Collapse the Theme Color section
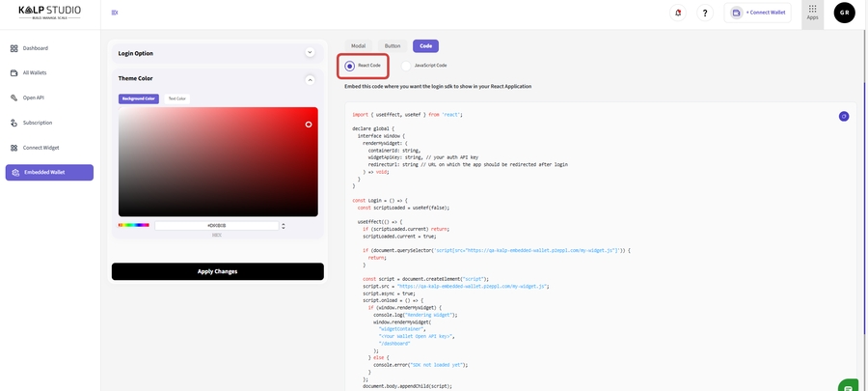The width and height of the screenshot is (868, 391). (x=310, y=79)
